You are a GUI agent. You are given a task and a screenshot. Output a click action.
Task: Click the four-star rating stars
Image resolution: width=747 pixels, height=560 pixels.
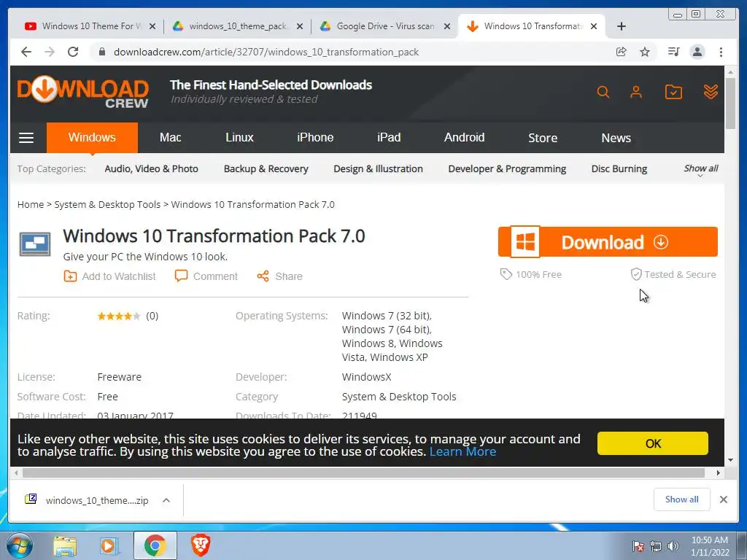coord(119,316)
